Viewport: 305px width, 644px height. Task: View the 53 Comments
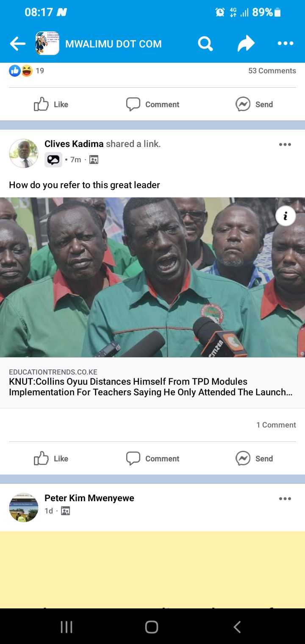tap(272, 71)
